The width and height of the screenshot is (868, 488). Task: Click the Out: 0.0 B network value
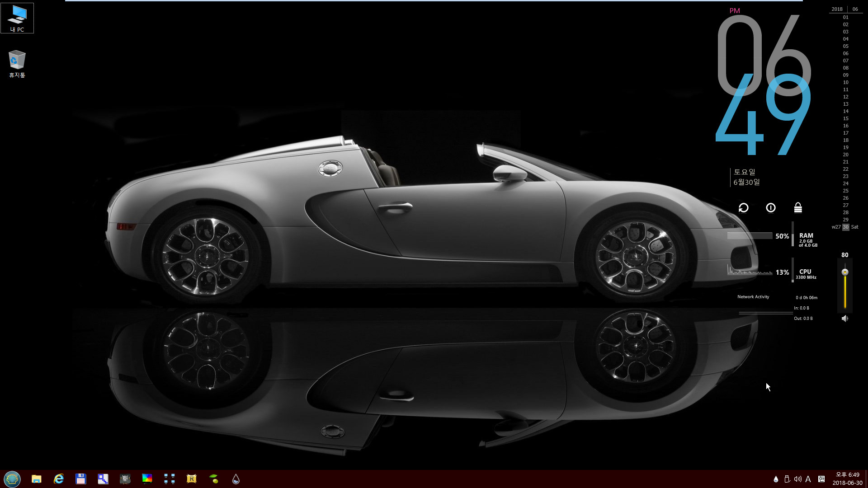click(x=803, y=319)
